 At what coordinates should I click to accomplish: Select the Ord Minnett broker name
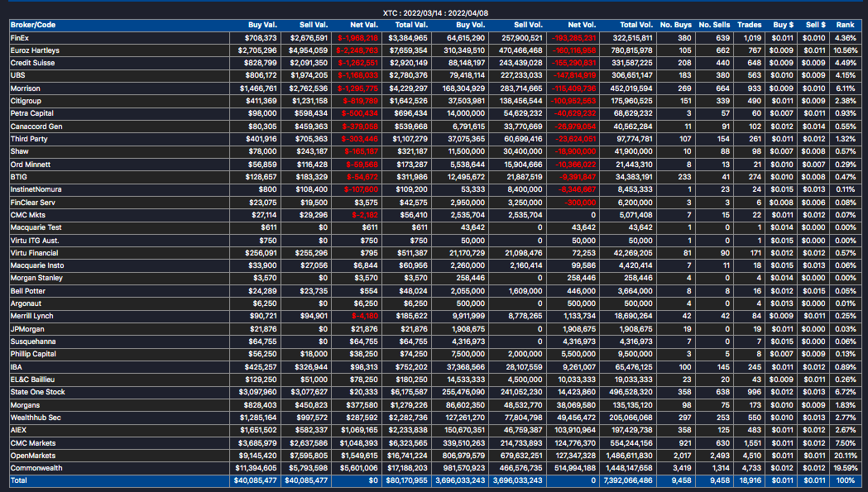pyautogui.click(x=31, y=165)
